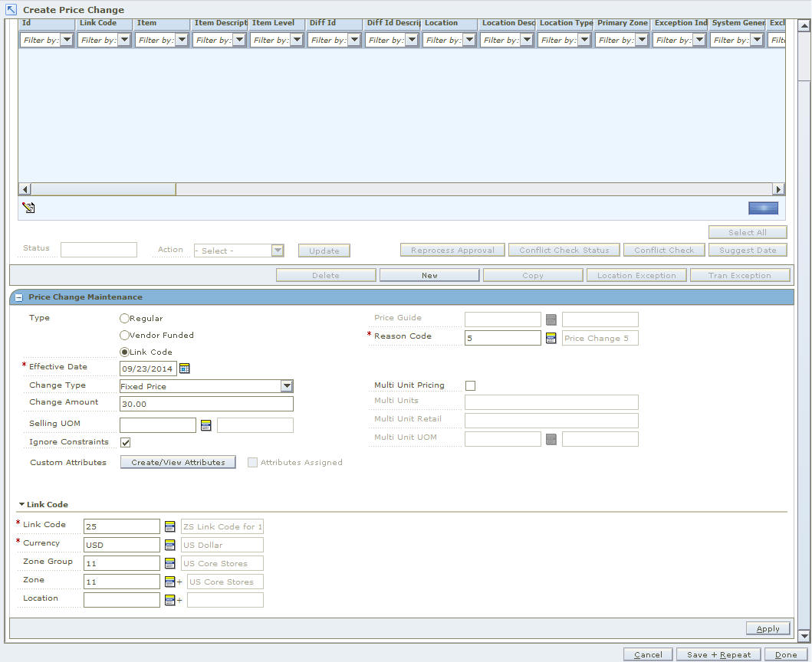This screenshot has height=662, width=812.
Task: Open the Currency lookup list
Action: pos(170,545)
